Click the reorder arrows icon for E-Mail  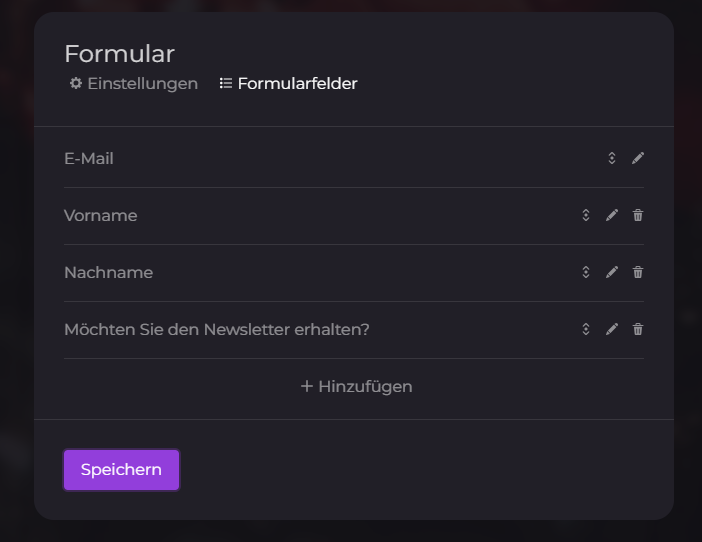coord(612,158)
